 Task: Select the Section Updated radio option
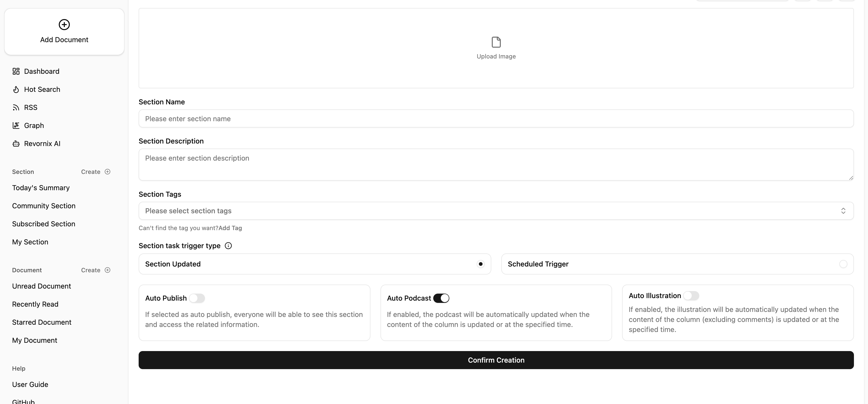pos(480,264)
